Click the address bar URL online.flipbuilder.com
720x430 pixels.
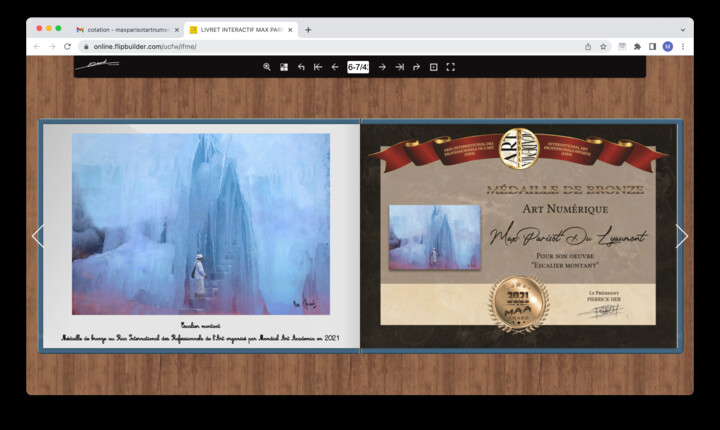(x=145, y=46)
